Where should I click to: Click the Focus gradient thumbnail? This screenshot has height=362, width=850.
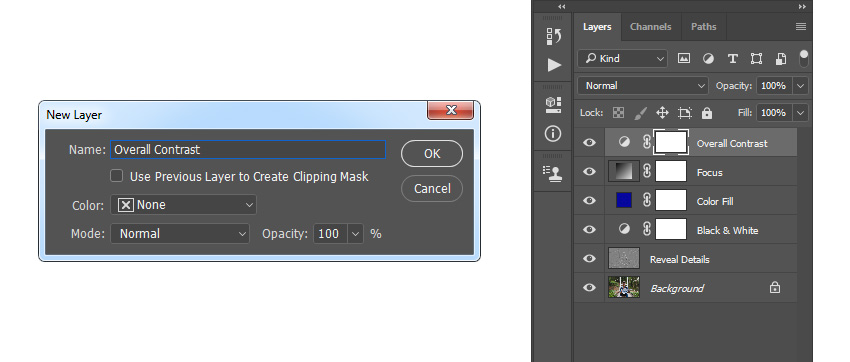(x=624, y=172)
